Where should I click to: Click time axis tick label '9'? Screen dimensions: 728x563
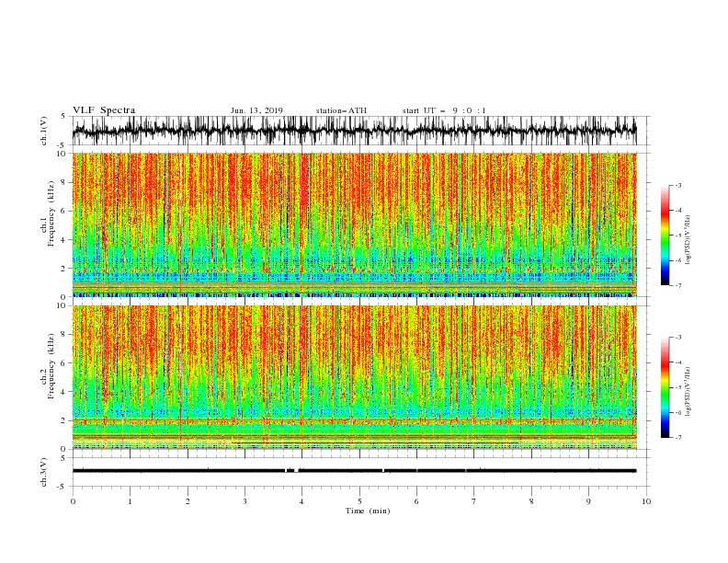click(x=588, y=501)
